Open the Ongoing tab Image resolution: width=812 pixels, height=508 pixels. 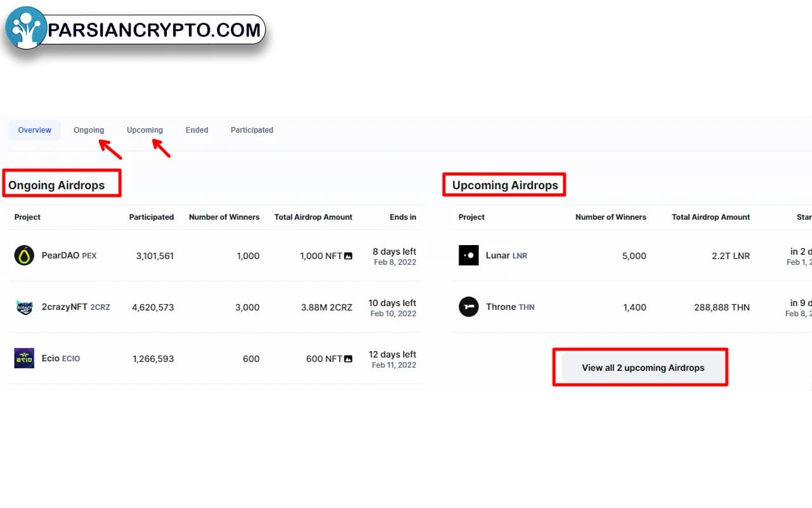pyautogui.click(x=89, y=130)
